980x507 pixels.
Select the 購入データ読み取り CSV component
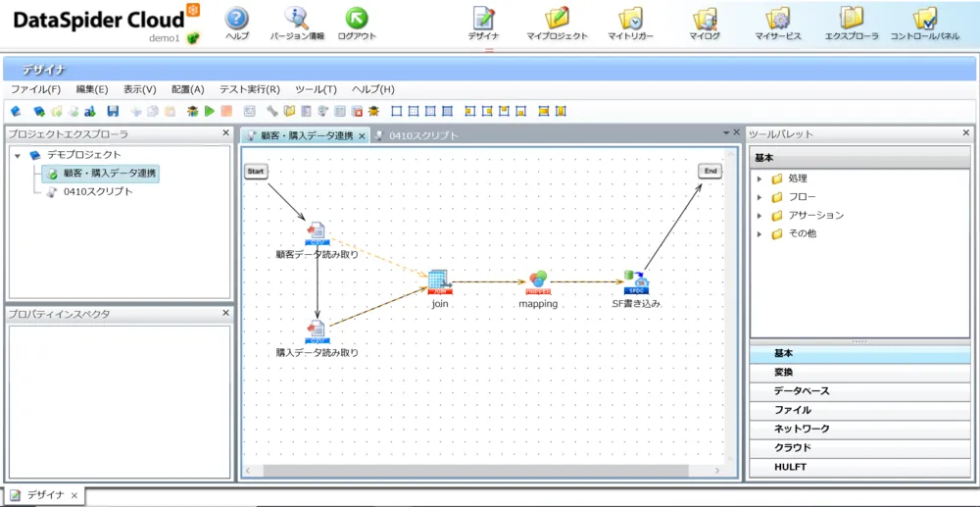(x=317, y=332)
